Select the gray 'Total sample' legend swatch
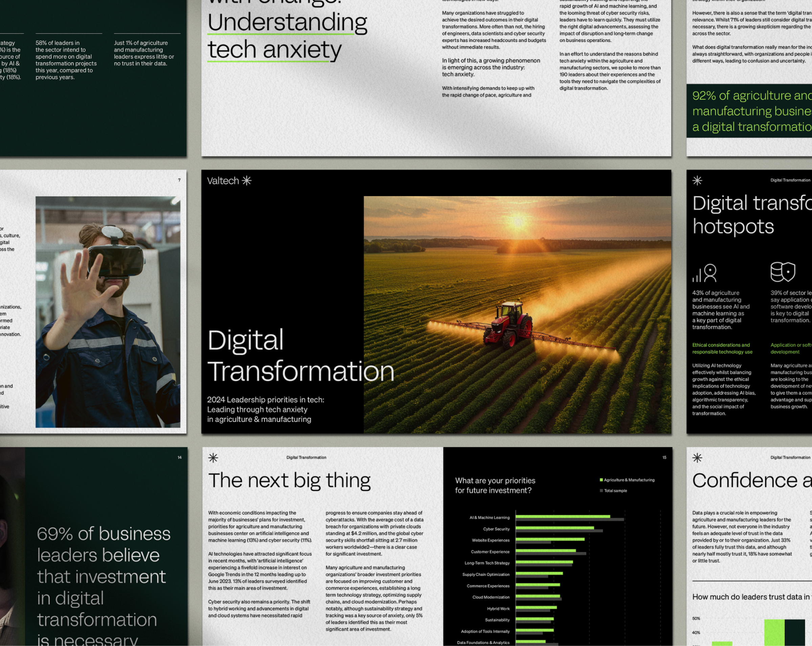The height and width of the screenshot is (646, 812). (601, 490)
